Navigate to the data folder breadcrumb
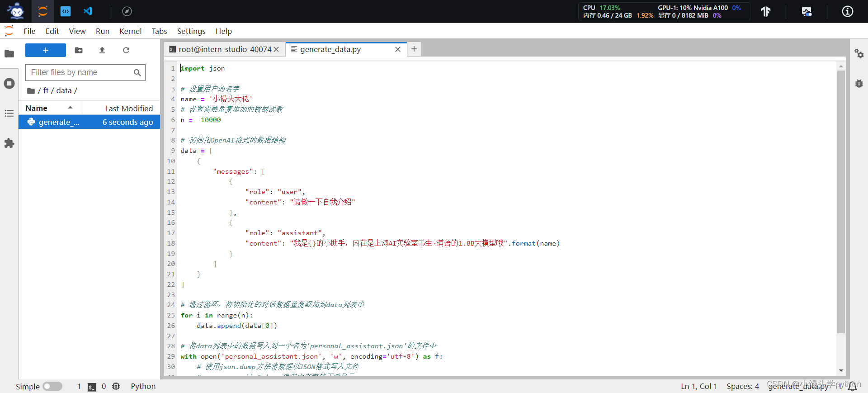Viewport: 868px width, 393px height. (64, 90)
